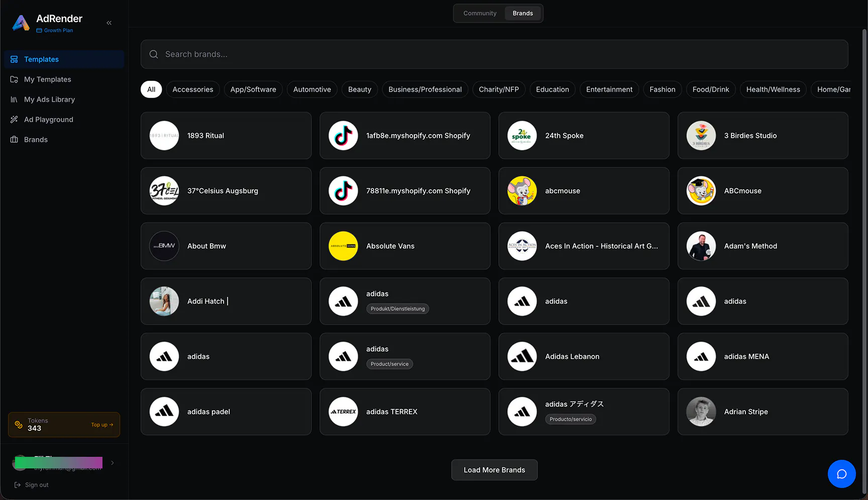
Task: Open the adidas アディダス logo
Action: (522, 412)
